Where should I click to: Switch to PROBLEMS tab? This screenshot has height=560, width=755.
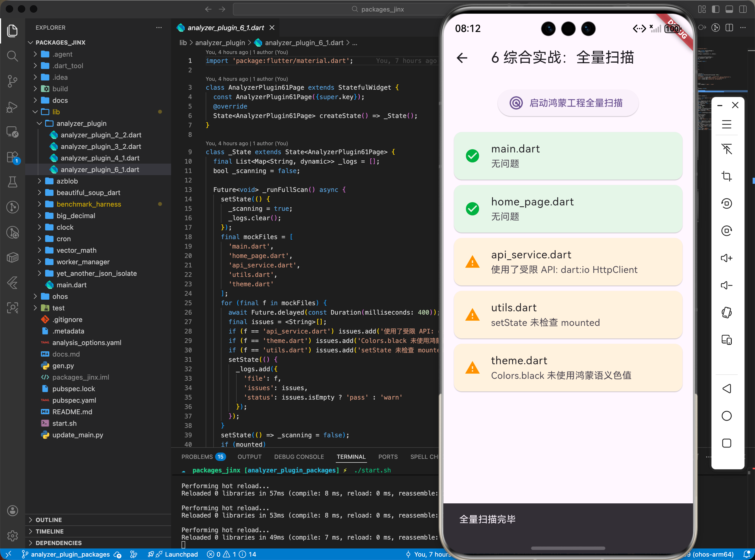(x=197, y=457)
